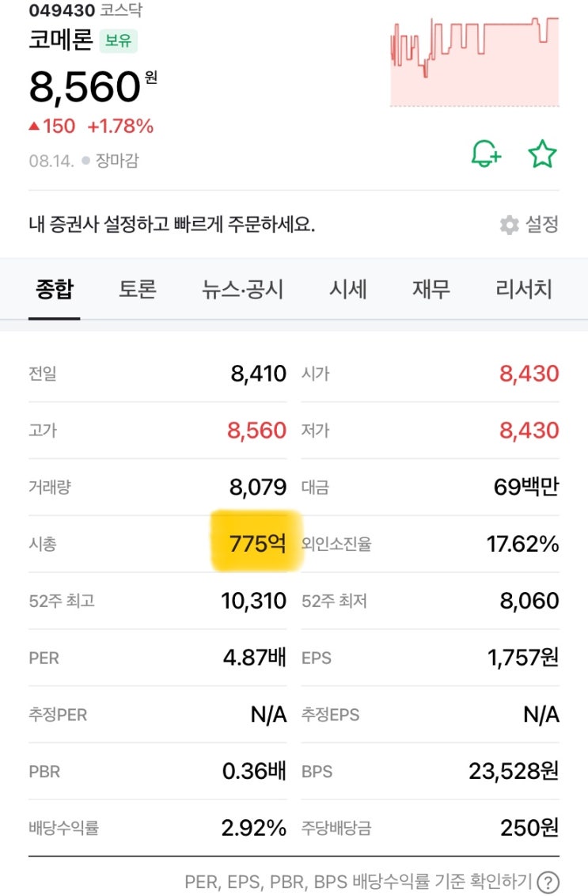Image resolution: width=588 pixels, height=896 pixels.
Task: Show the 재무 tab
Action: pos(431,289)
